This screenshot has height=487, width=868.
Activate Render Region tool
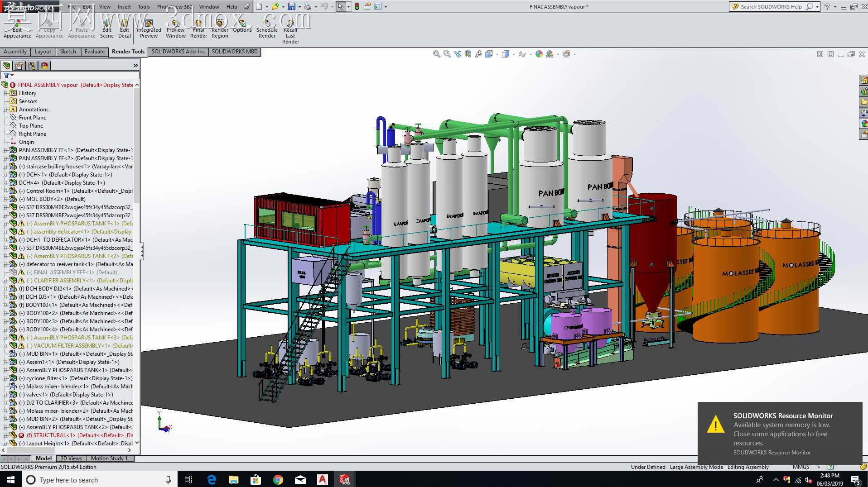220,28
